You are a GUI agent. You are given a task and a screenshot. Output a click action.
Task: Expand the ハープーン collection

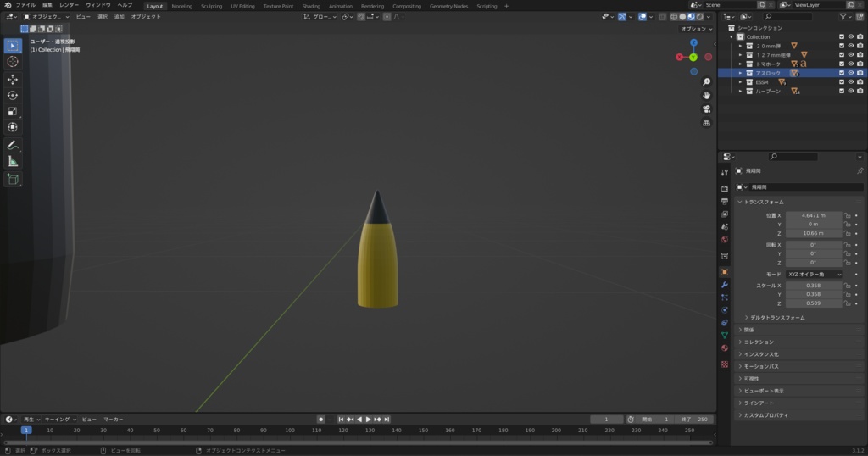click(740, 91)
